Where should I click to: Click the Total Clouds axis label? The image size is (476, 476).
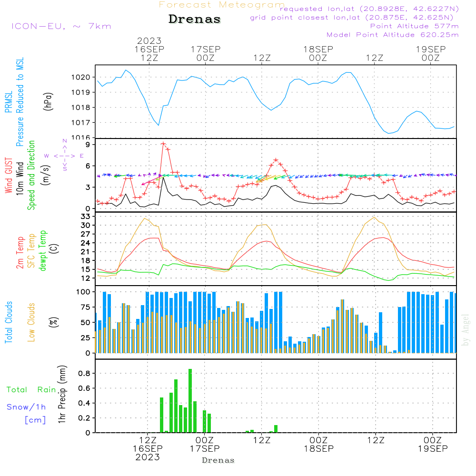click(9, 322)
